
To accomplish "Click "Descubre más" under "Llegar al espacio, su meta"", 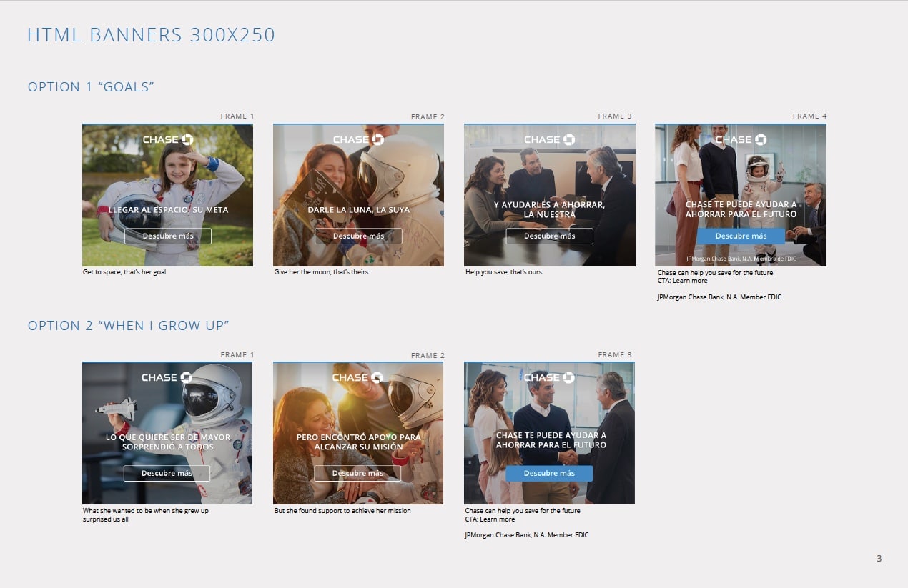I will click(x=168, y=236).
